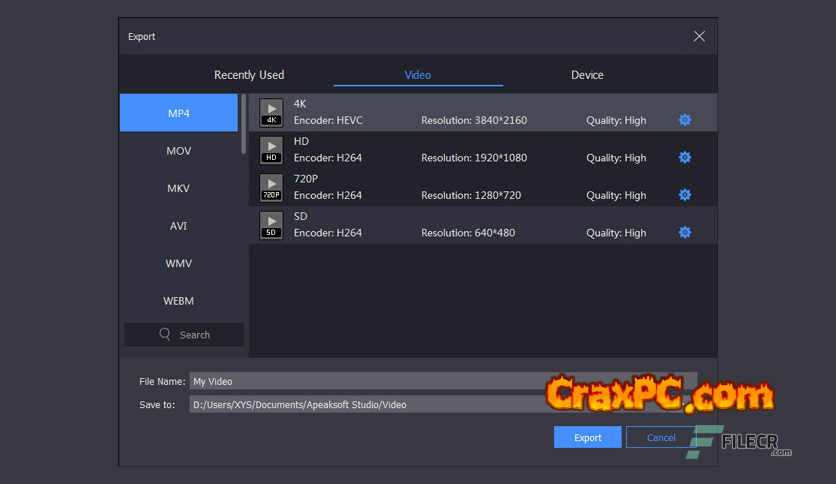This screenshot has width=836, height=484.
Task: Open settings gear for SD preset
Action: [x=685, y=232]
